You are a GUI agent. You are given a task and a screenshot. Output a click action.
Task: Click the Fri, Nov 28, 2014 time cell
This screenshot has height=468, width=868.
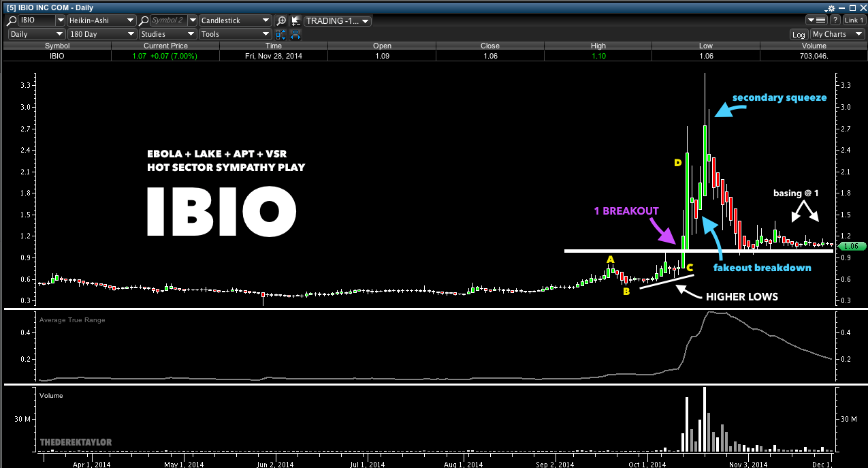coord(273,56)
